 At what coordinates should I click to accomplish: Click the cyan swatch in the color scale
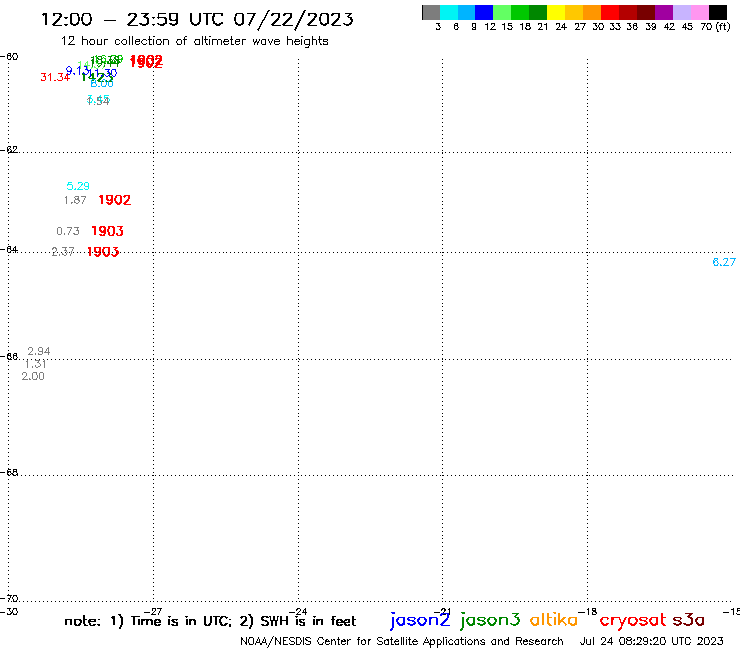(x=449, y=12)
